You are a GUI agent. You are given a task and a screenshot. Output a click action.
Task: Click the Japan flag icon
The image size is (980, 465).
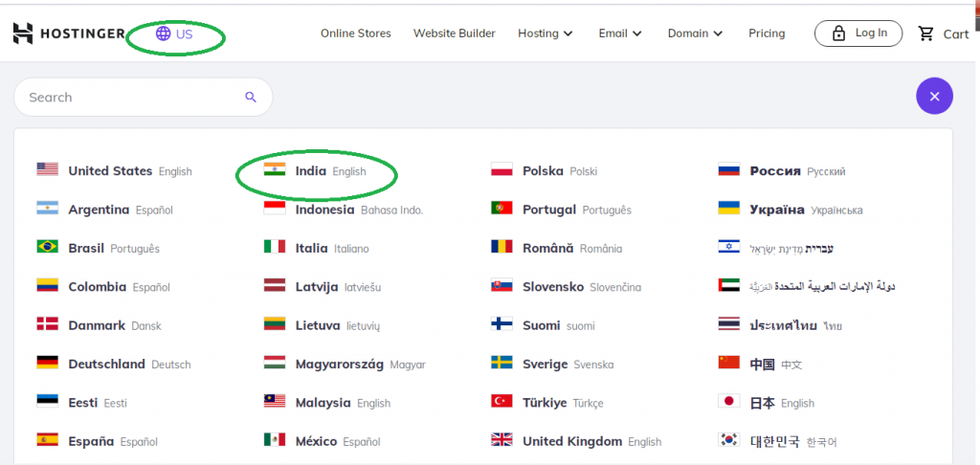[729, 403]
